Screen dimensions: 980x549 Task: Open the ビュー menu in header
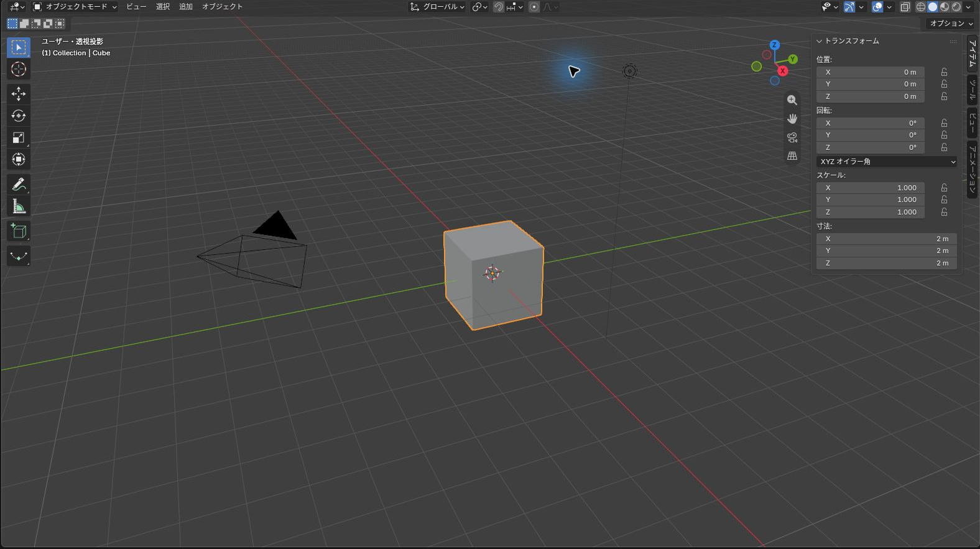pyautogui.click(x=136, y=7)
